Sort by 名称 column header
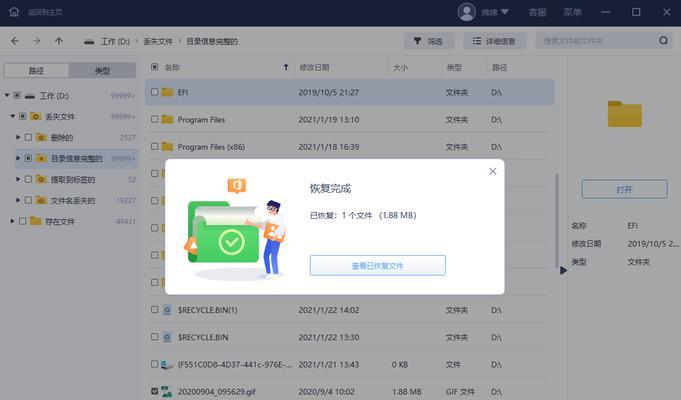This screenshot has width=681, height=400. [x=172, y=67]
